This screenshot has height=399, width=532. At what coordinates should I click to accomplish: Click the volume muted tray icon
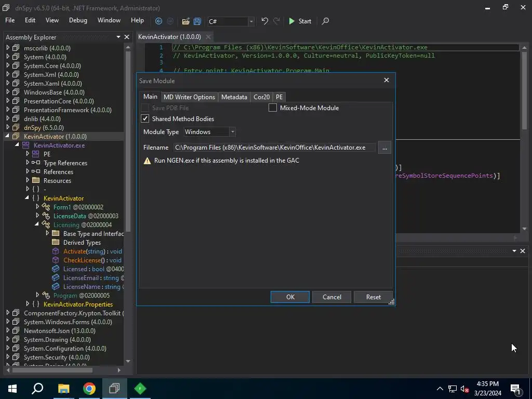[x=465, y=389]
